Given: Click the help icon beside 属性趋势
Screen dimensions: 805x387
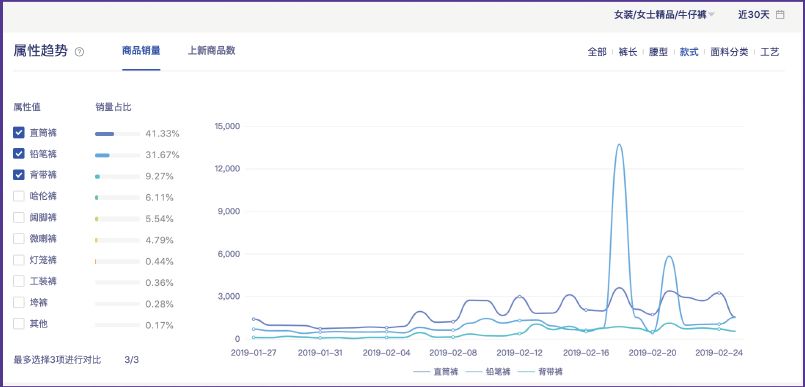Looking at the screenshot, I should click(x=79, y=52).
